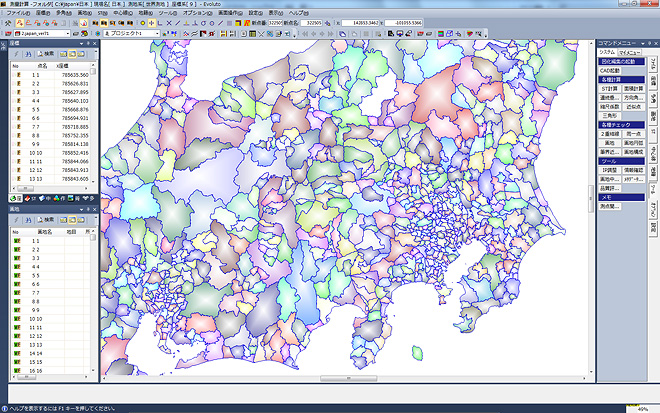The height and width of the screenshot is (413, 660).
Task: Toggle auto-hide pin on 画地 panel
Action: click(x=88, y=209)
